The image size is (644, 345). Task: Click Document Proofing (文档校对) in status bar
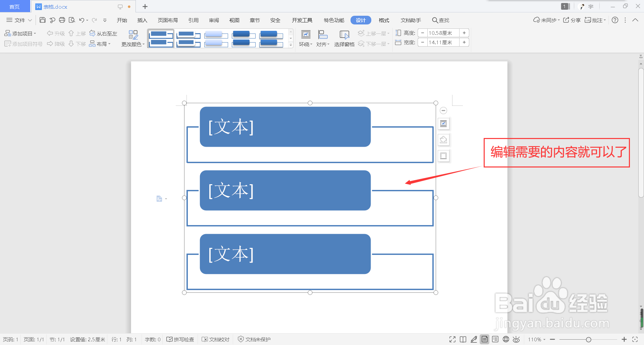(x=216, y=339)
